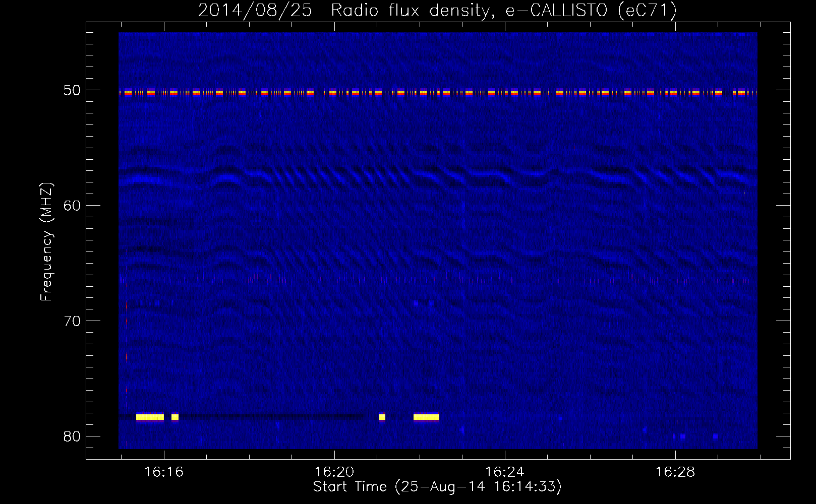Click the longest yellow burst near 16:22
816x504 pixels.
coord(426,417)
